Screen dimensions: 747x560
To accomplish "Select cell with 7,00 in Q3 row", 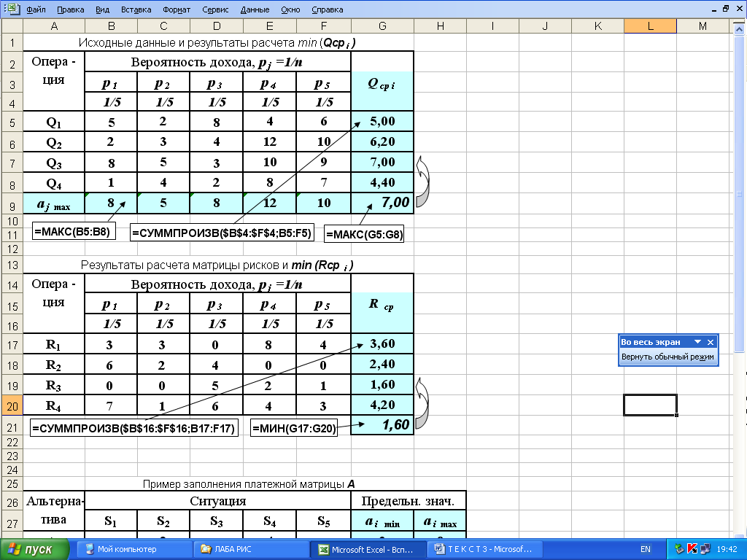I will coord(382,162).
